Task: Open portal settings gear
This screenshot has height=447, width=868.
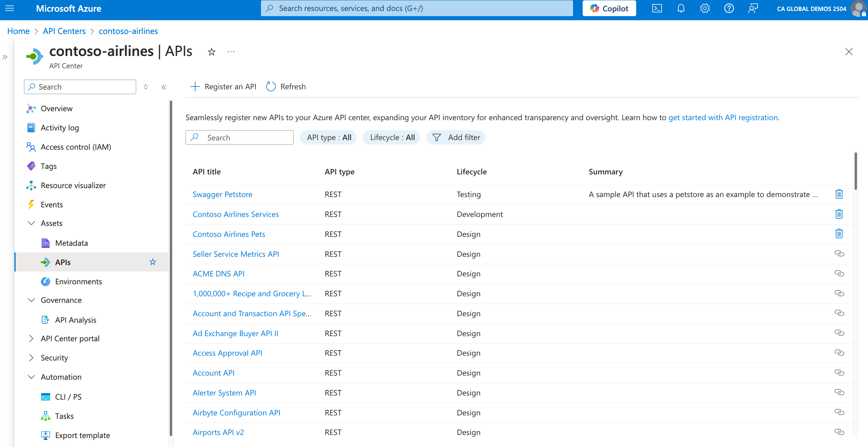Action: pyautogui.click(x=705, y=8)
